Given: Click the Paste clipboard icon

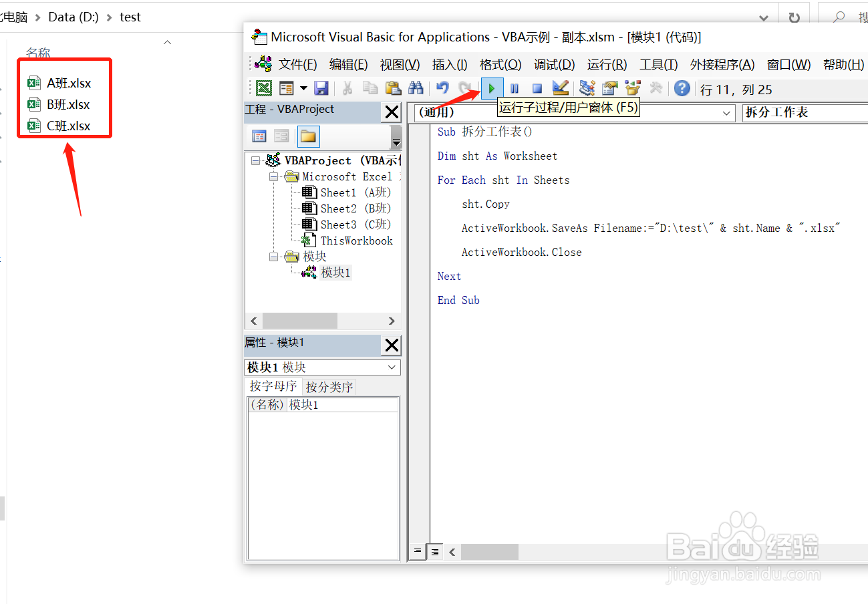Looking at the screenshot, I should click(393, 88).
